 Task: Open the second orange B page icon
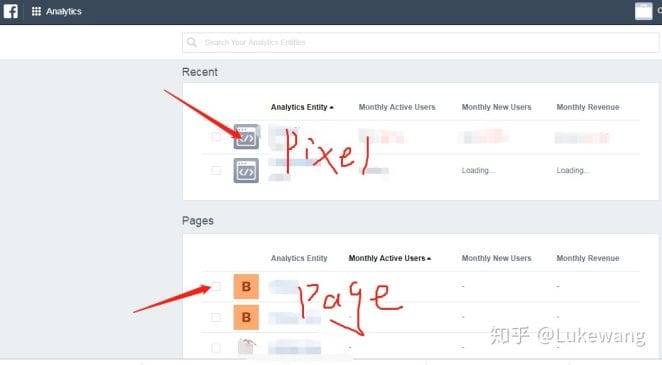(x=246, y=317)
